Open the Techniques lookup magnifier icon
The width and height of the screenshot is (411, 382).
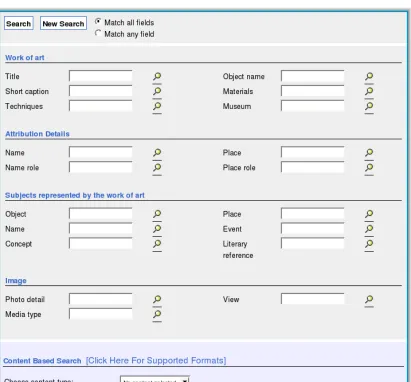pos(157,106)
